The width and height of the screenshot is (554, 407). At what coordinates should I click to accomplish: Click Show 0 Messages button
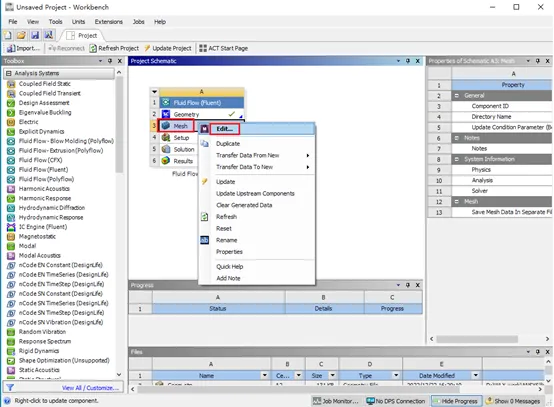513,401
